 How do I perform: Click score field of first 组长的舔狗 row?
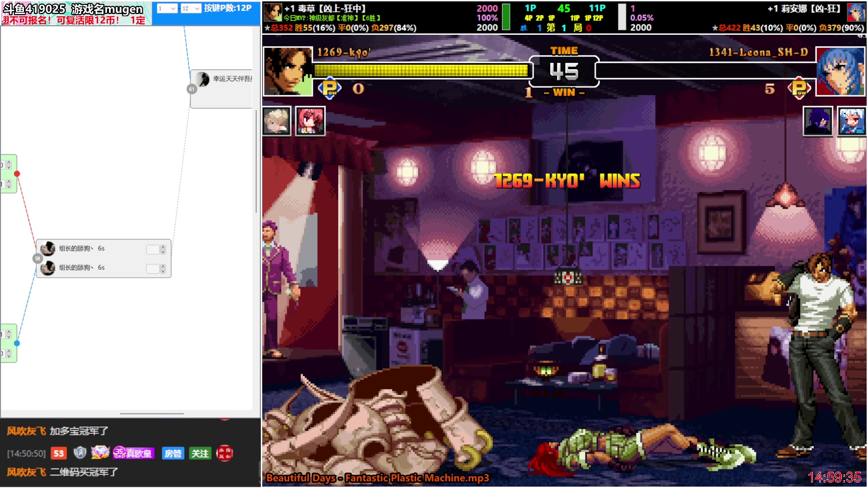pos(153,249)
